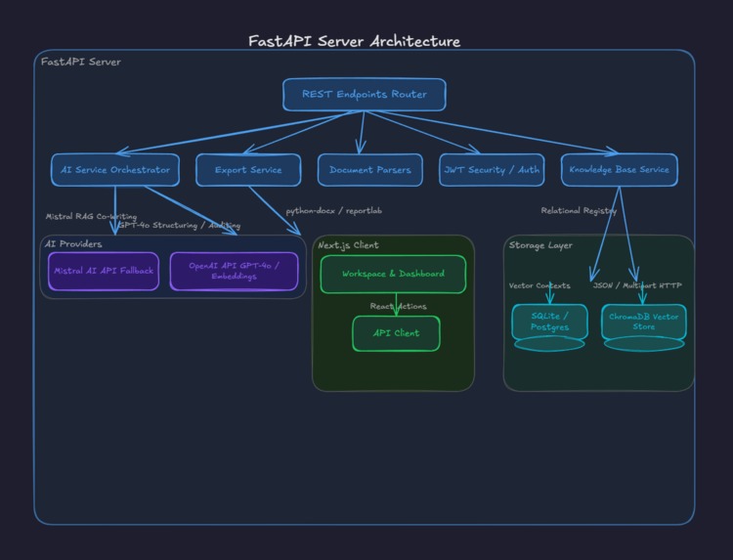Select the GPT-4o Structuring / Auditing label
733x560 pixels.
click(180, 226)
